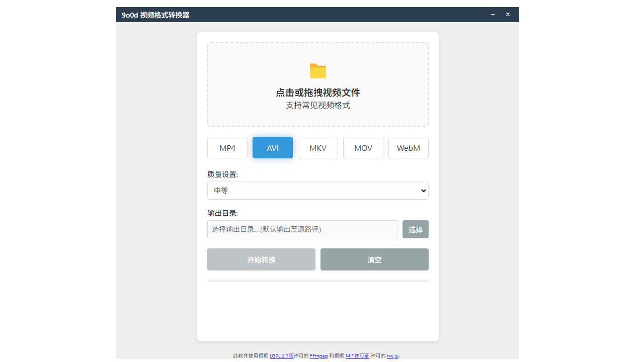
Task: Open the 质量设置 quality dropdown
Action: pos(317,190)
